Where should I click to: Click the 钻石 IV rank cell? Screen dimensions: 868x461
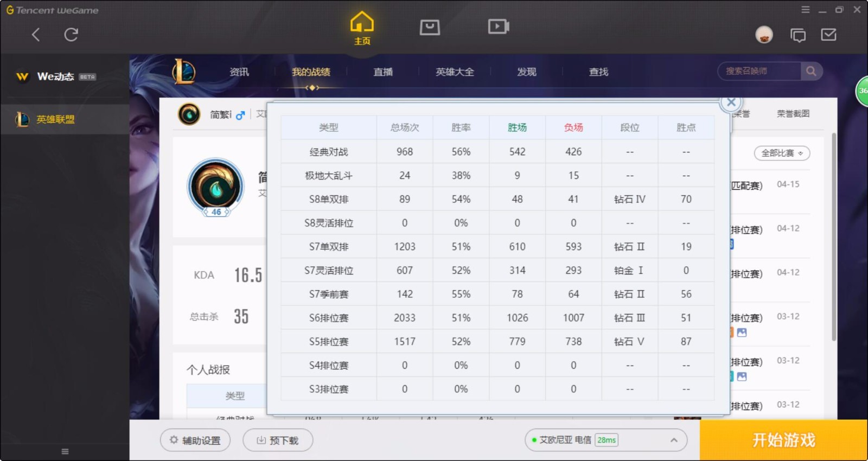pyautogui.click(x=630, y=199)
